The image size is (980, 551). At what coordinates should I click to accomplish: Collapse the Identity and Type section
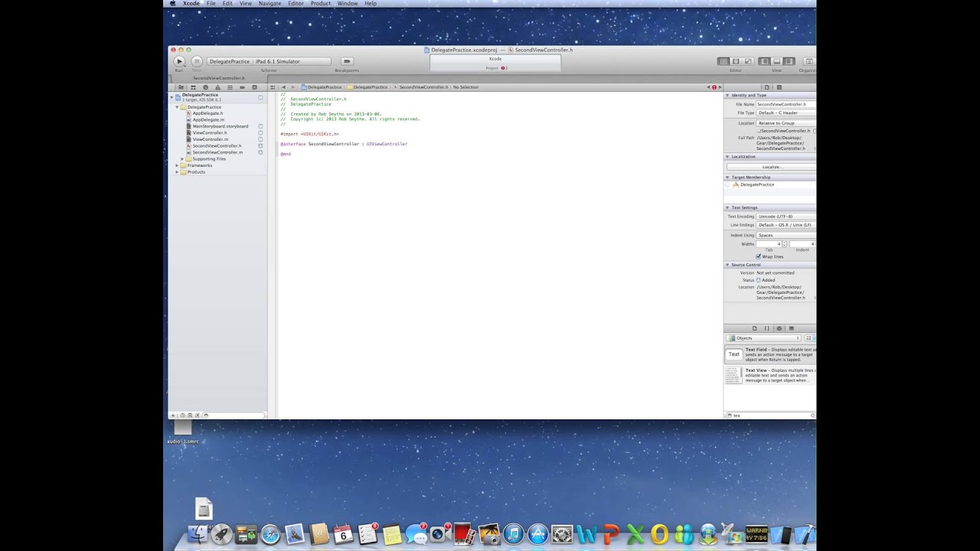point(727,96)
